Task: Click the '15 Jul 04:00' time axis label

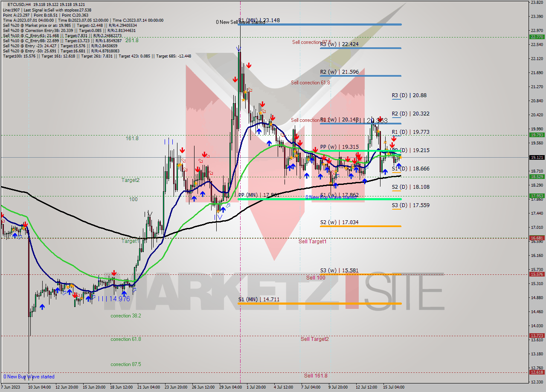Action: [393, 387]
